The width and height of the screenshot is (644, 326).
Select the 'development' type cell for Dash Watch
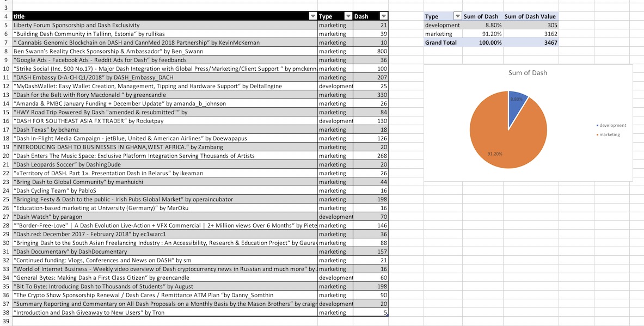335,217
